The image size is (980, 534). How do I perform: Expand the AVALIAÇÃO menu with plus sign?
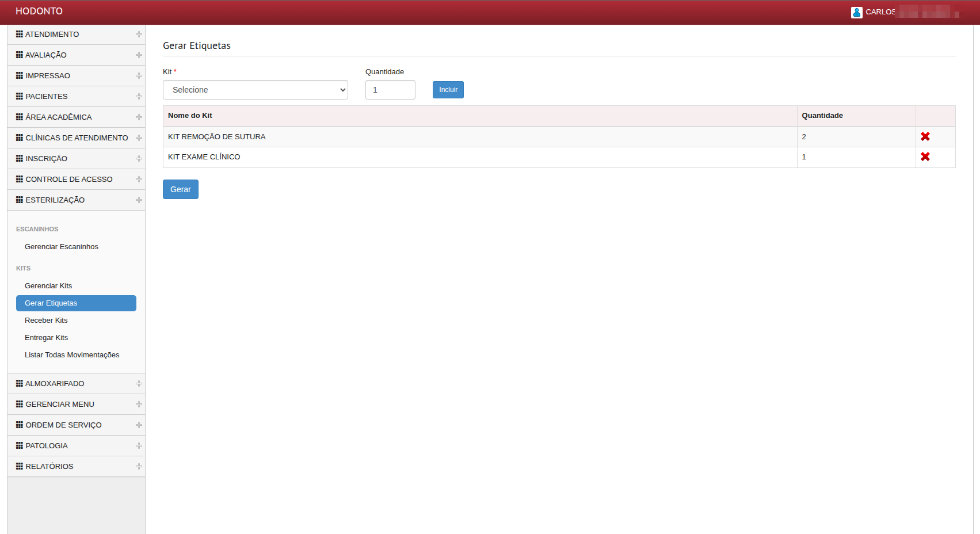(139, 55)
